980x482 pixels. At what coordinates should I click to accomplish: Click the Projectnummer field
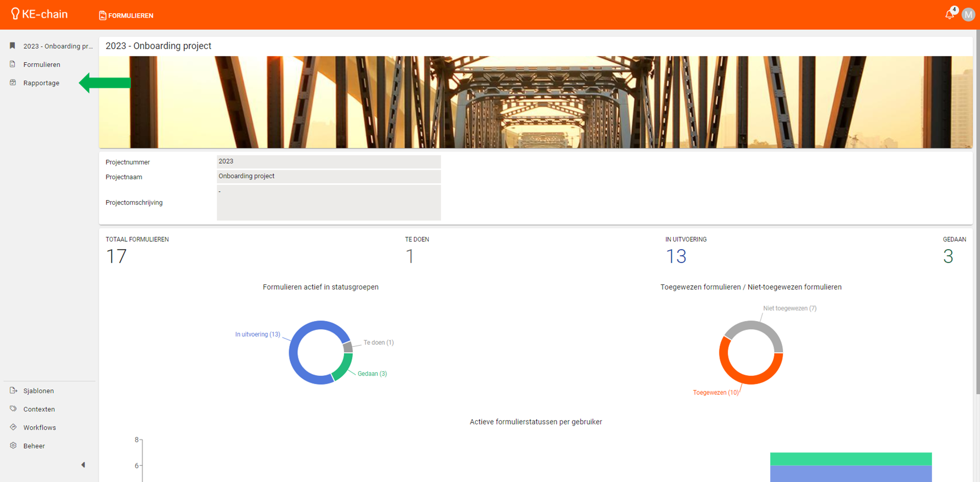point(328,161)
